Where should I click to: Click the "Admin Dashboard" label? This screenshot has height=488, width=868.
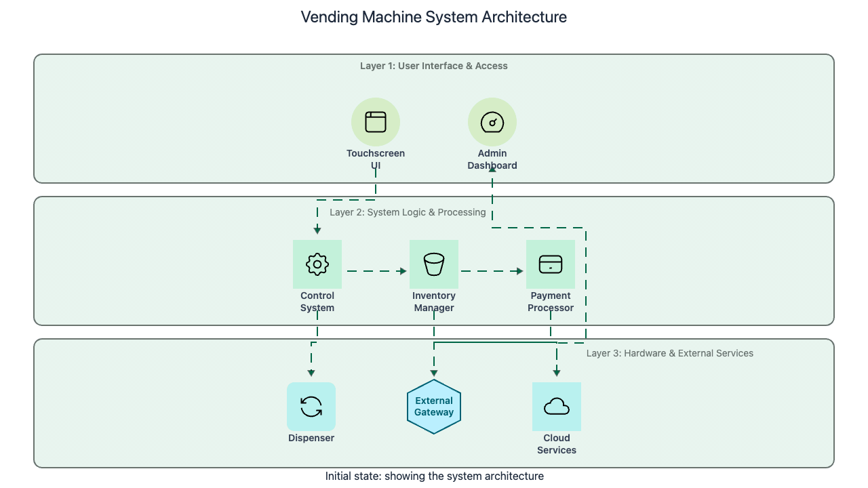click(492, 159)
